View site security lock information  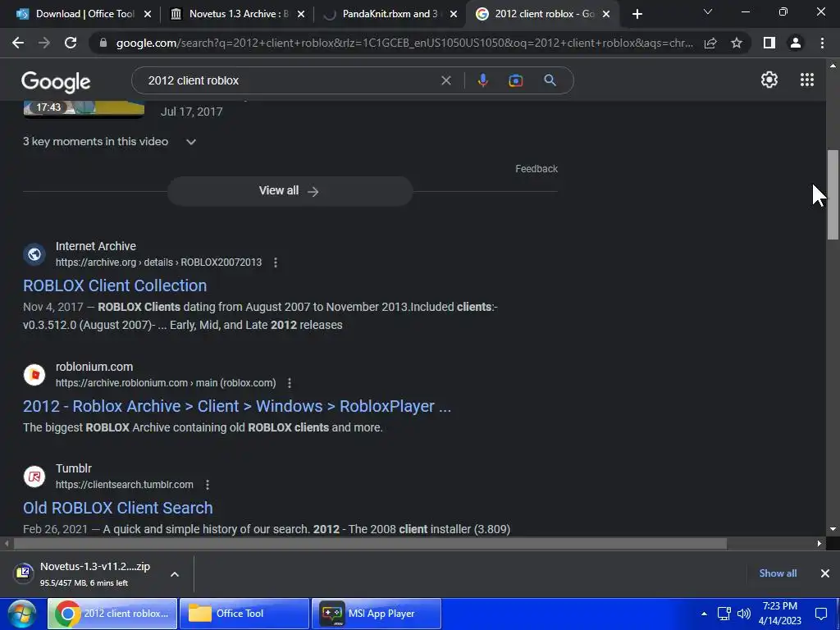(x=103, y=43)
